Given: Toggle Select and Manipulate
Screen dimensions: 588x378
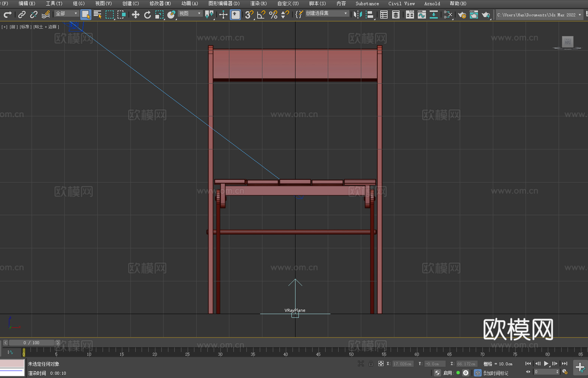Looking at the screenshot, I should tap(223, 14).
